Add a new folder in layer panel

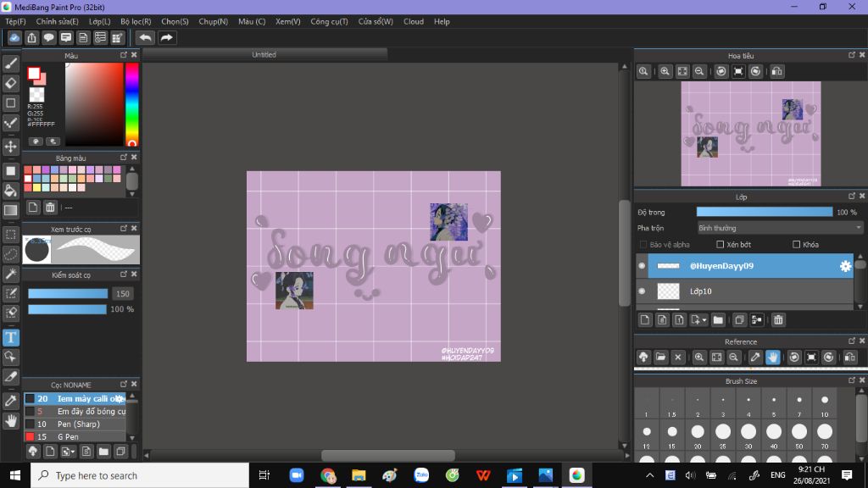pos(718,319)
